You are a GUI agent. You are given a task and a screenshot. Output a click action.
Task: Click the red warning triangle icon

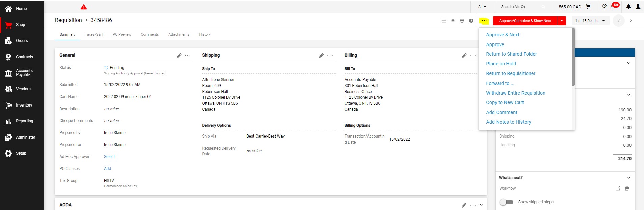84,7
